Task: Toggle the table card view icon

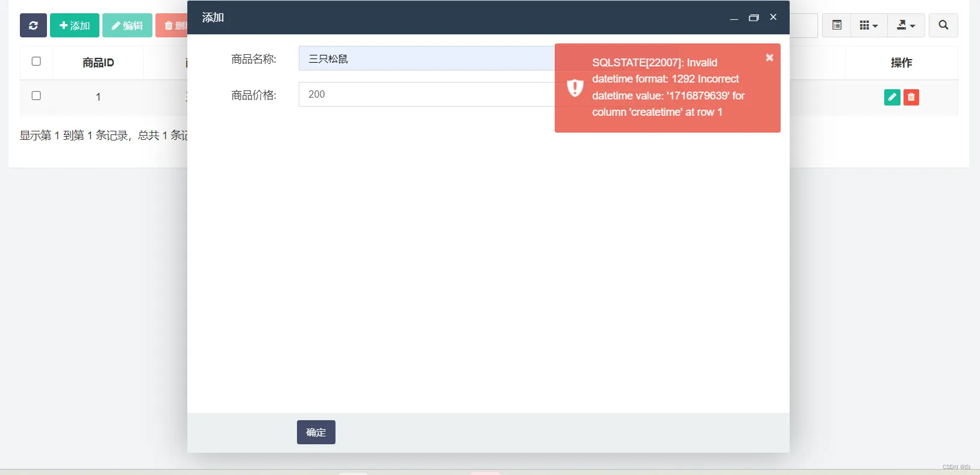Action: 837,25
